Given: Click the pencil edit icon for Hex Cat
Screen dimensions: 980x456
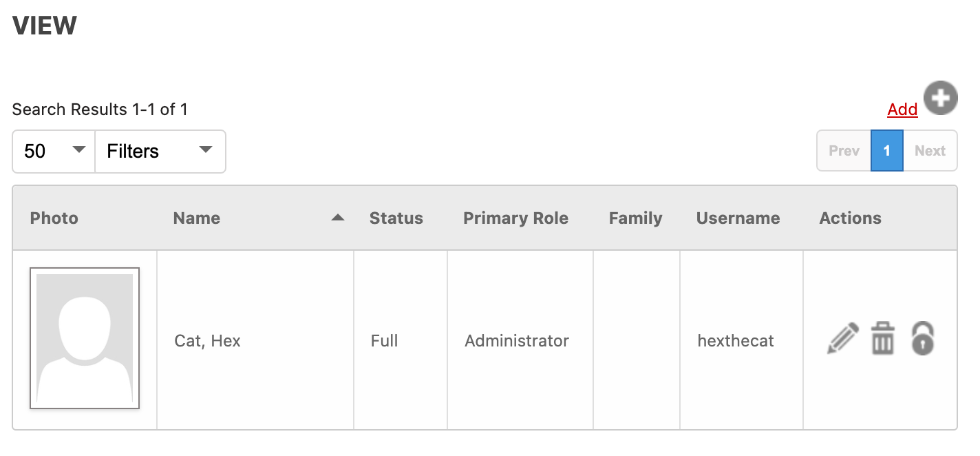Looking at the screenshot, I should (x=843, y=338).
